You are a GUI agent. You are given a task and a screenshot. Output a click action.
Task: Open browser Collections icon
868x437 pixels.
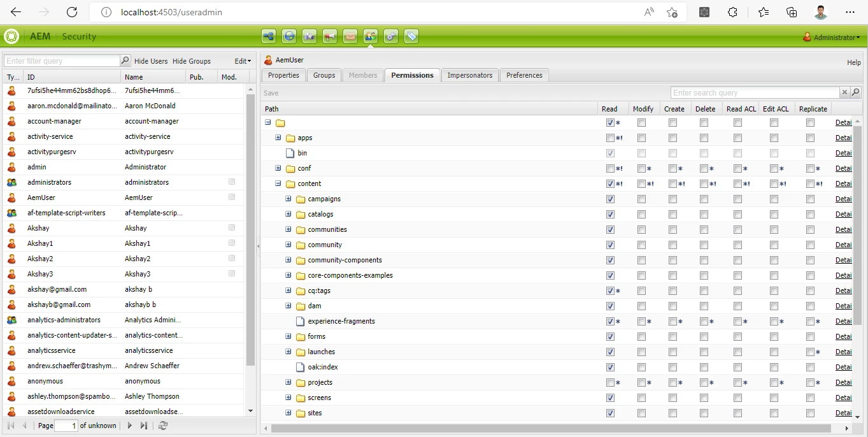pos(792,12)
